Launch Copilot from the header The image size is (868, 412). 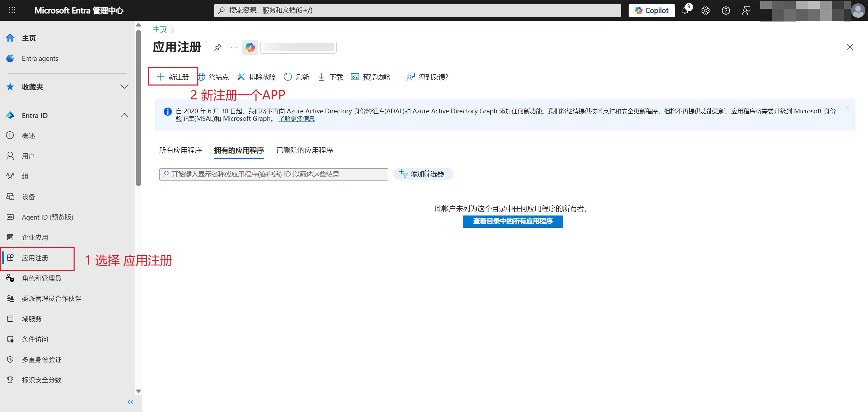(x=652, y=11)
